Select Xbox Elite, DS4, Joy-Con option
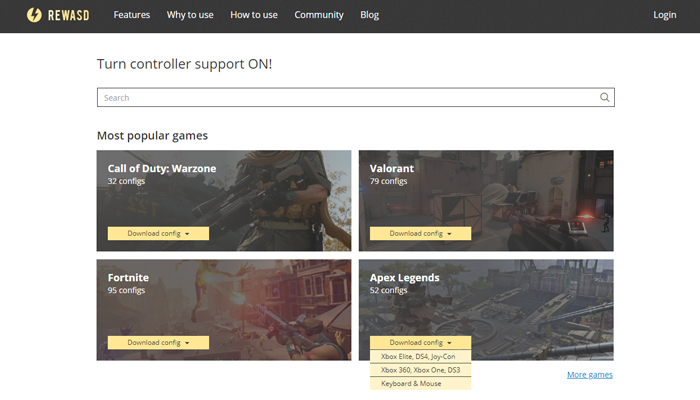 pyautogui.click(x=421, y=356)
